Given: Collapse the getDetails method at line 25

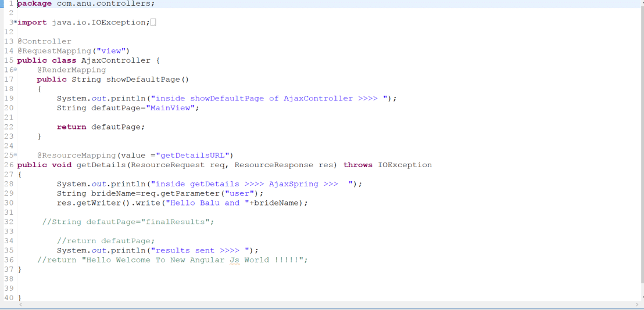Looking at the screenshot, I should coord(15,155).
